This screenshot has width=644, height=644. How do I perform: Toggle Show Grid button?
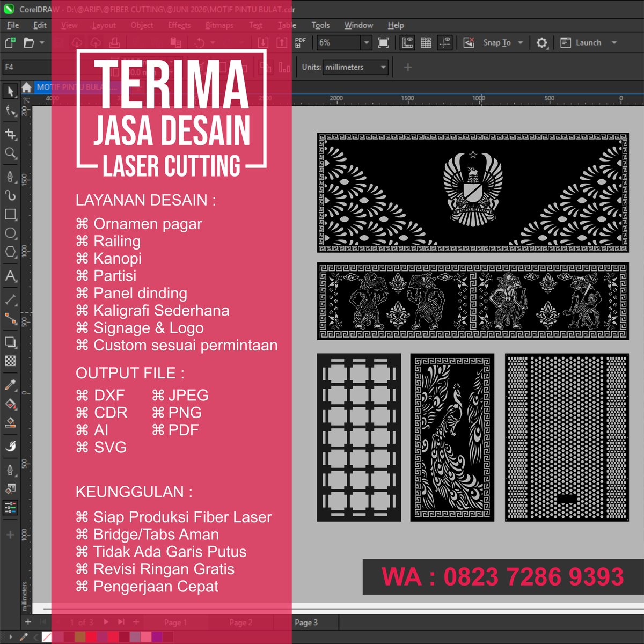(x=426, y=43)
